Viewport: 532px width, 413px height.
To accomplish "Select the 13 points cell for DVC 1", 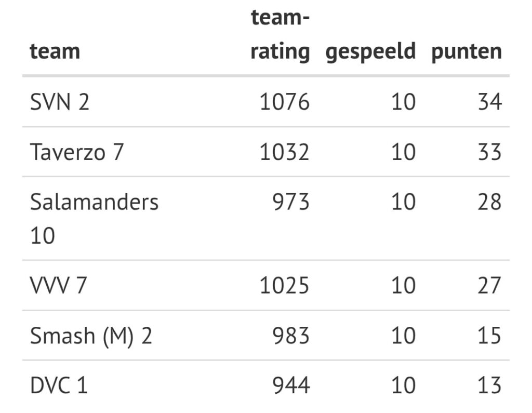I will coord(489,386).
